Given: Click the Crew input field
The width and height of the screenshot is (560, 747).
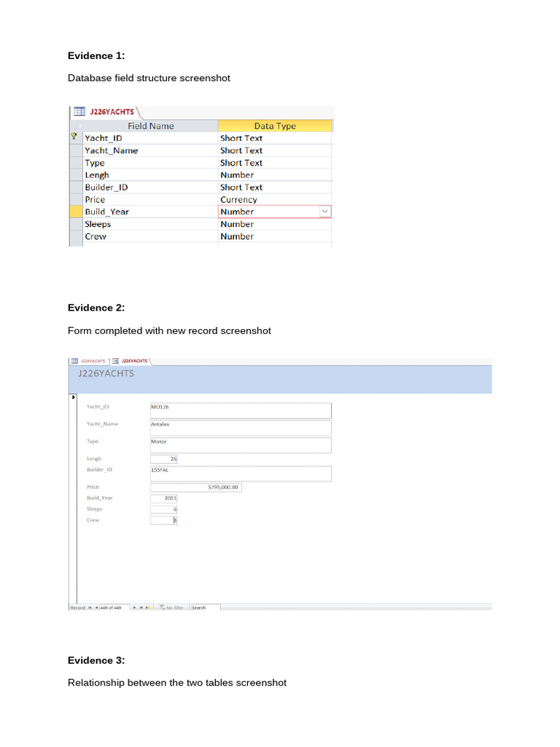Looking at the screenshot, I should pyautogui.click(x=164, y=520).
